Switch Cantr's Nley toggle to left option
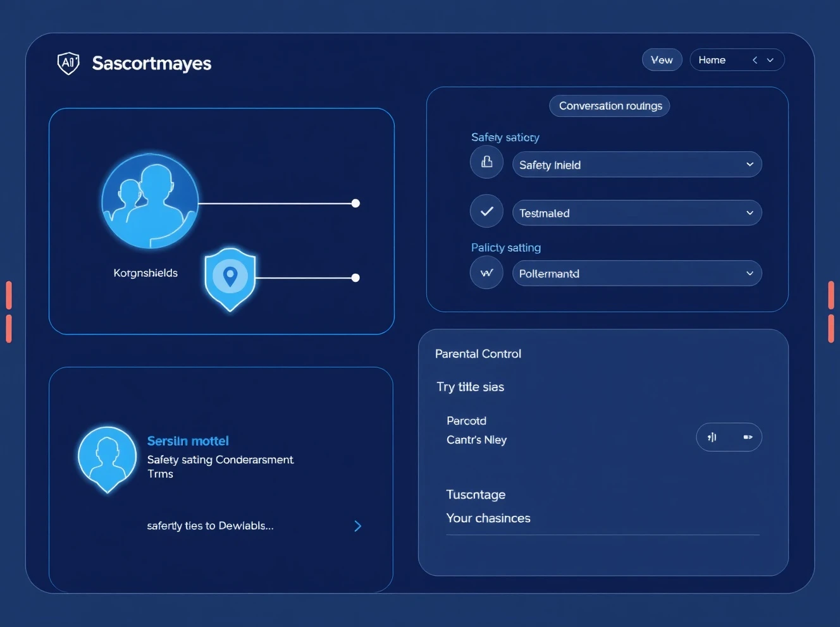 (712, 437)
